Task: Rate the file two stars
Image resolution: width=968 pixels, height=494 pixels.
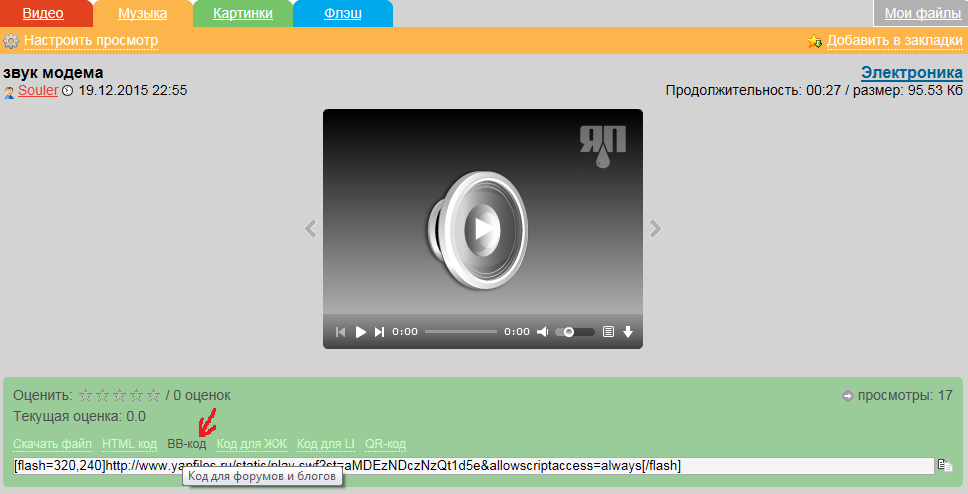Action: [x=102, y=395]
